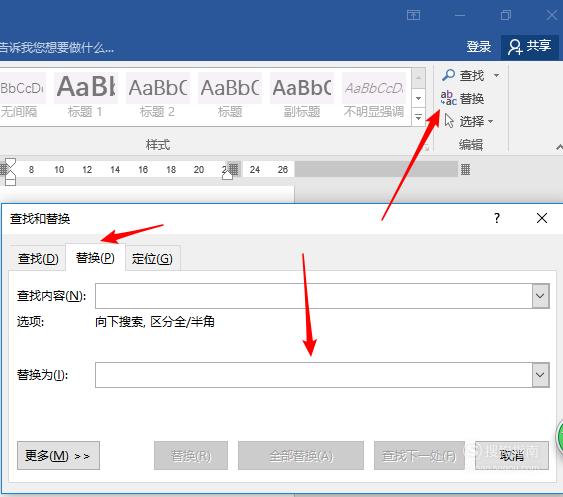
Task: Click the ruler right indent marker
Action: [x=227, y=173]
